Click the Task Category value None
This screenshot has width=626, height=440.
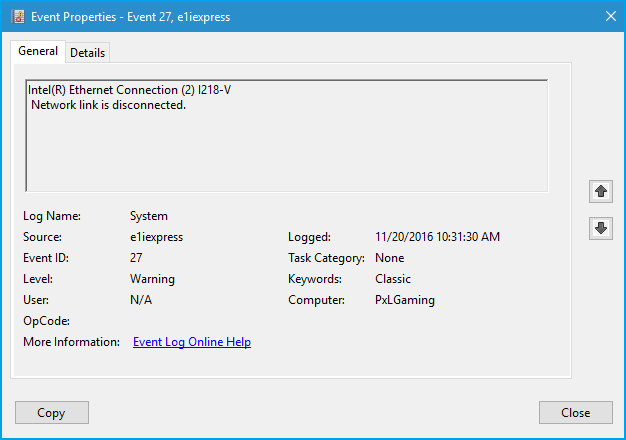click(389, 258)
